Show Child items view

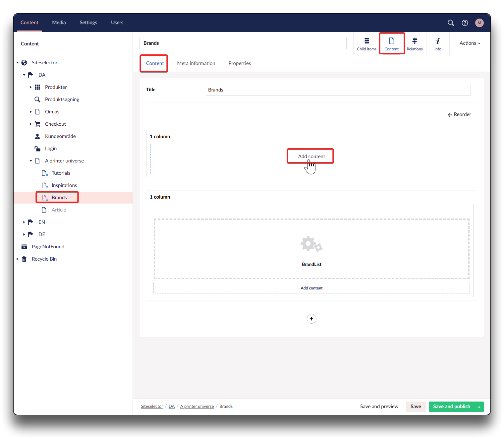[x=366, y=44]
